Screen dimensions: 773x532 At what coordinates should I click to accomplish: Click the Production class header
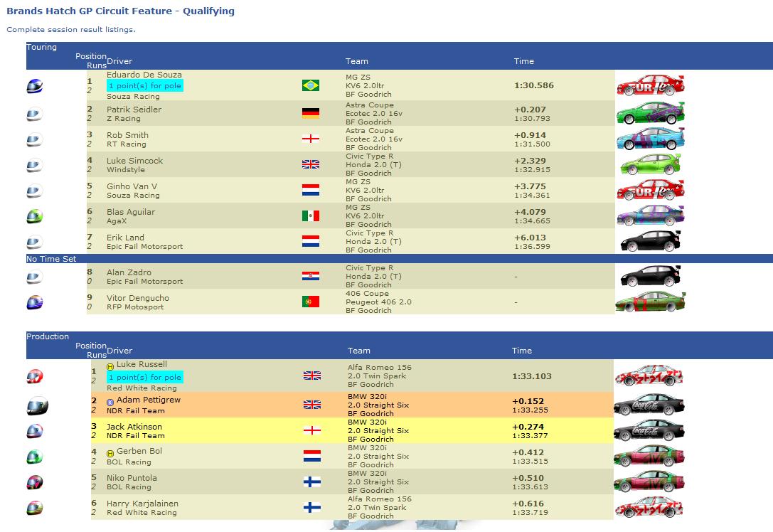(x=48, y=336)
